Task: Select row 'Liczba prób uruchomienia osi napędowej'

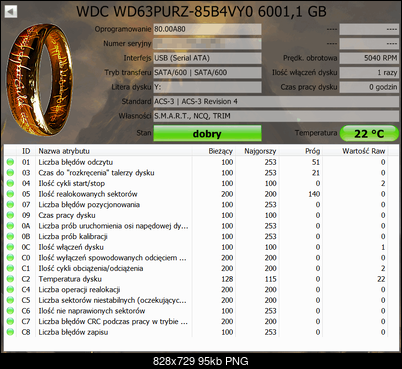Action: point(201,226)
